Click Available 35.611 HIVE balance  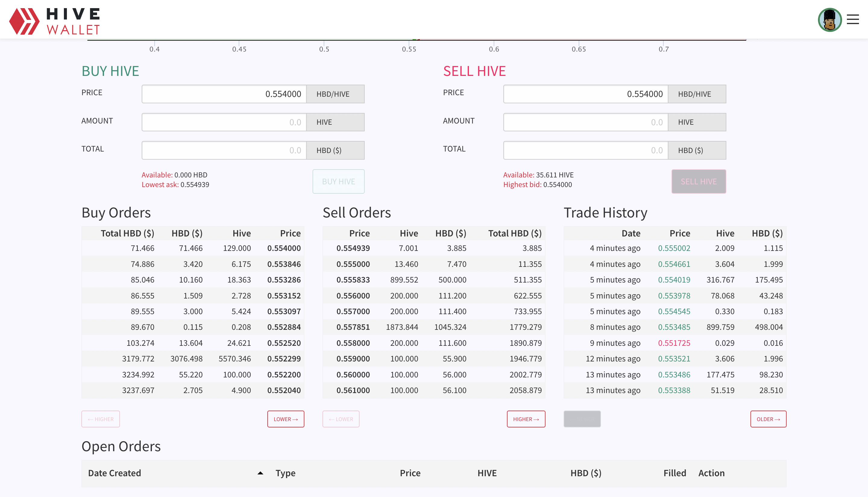[539, 175]
